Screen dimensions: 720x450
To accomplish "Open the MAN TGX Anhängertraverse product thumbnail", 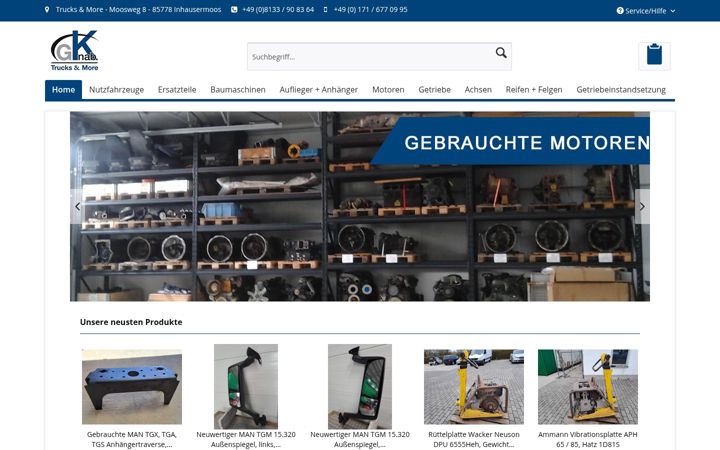I will tap(132, 387).
